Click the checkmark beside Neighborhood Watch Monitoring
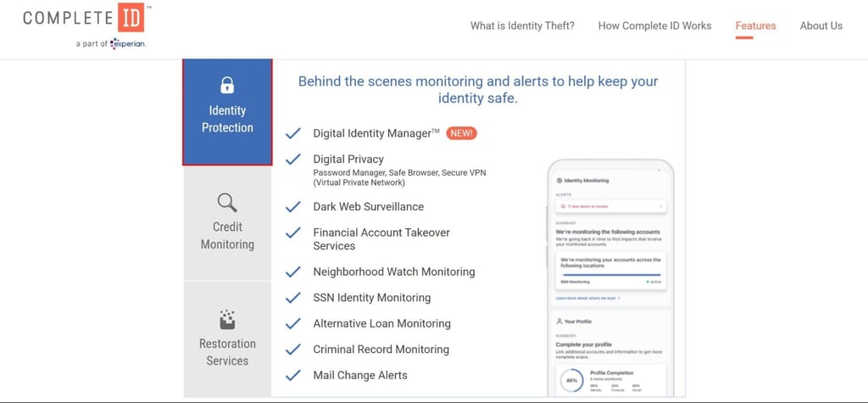The width and height of the screenshot is (868, 403). pos(292,272)
